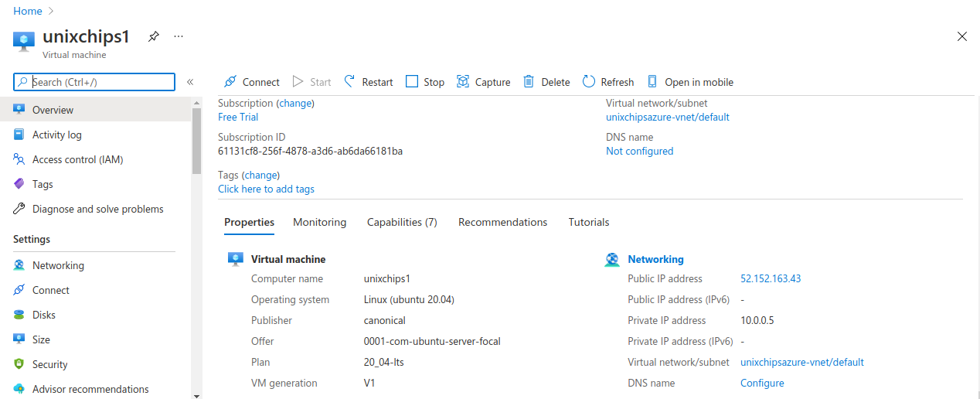Open top unixchipsazure-vnet/default link
Viewport: 980px width, 399px height.
[x=668, y=117]
